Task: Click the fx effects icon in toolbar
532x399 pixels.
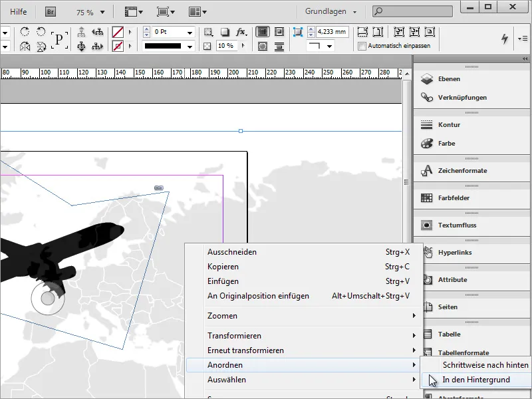Action: coord(241,32)
